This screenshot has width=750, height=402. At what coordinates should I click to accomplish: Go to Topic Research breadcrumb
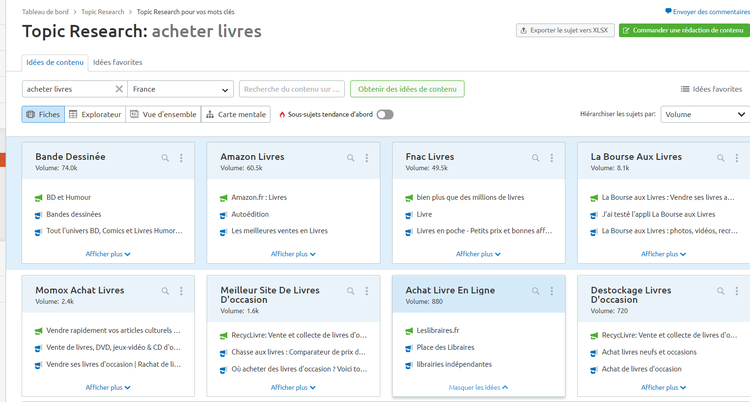click(102, 12)
